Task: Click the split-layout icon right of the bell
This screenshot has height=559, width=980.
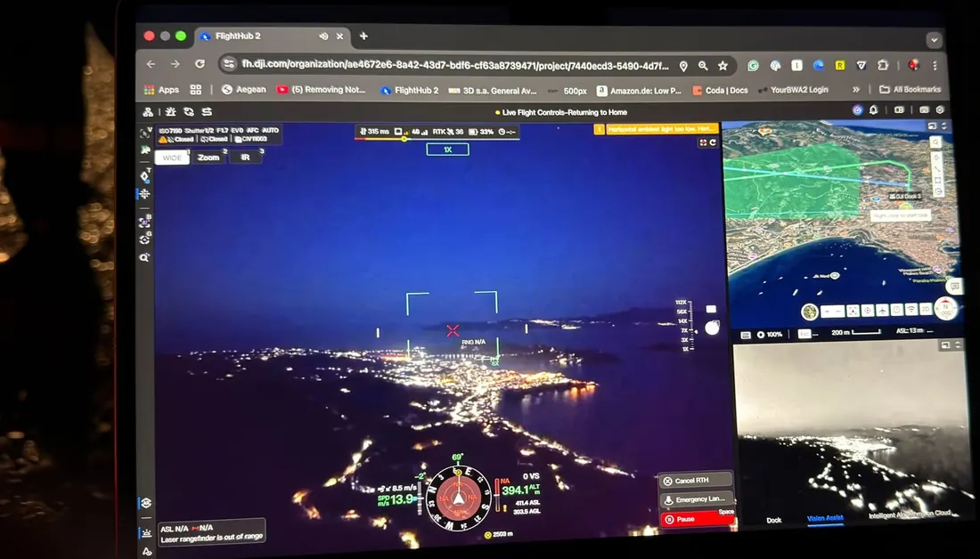Action: point(900,109)
